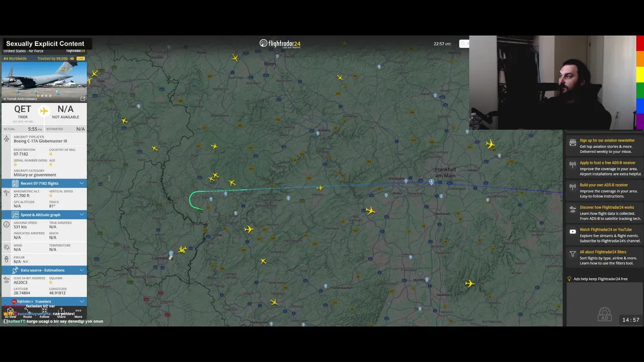Click the Boeing C-17A Globemaster III text
This screenshot has height=362, width=644.
[40, 141]
